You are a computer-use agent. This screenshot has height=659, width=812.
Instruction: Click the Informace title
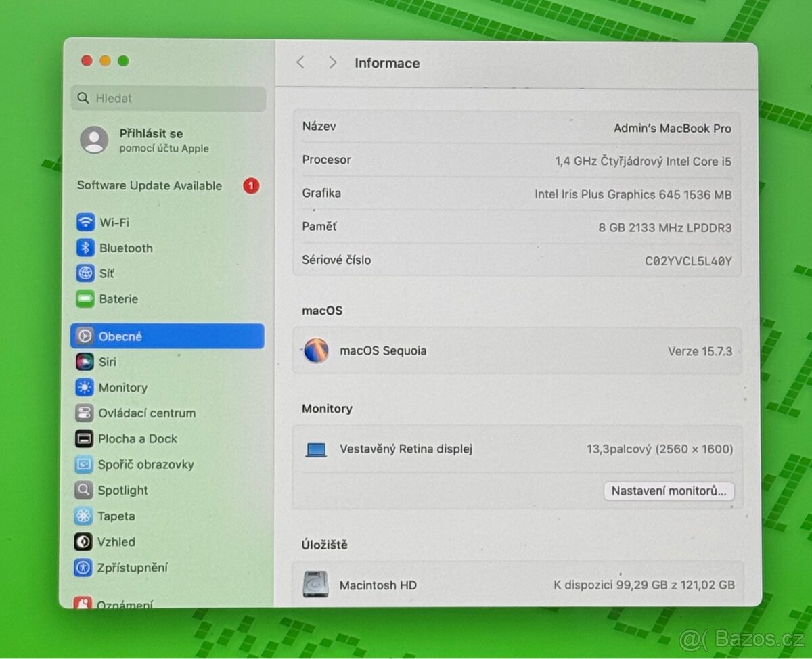pyautogui.click(x=387, y=63)
